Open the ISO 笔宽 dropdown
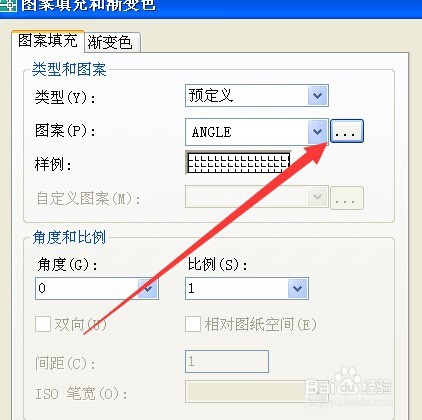Screen dimensions: 422x420 pyautogui.click(x=257, y=391)
